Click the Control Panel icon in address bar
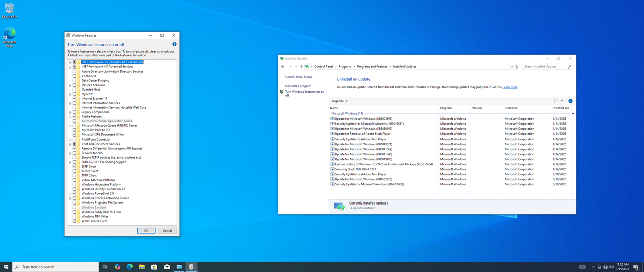The image size is (644, 272). click(307, 66)
